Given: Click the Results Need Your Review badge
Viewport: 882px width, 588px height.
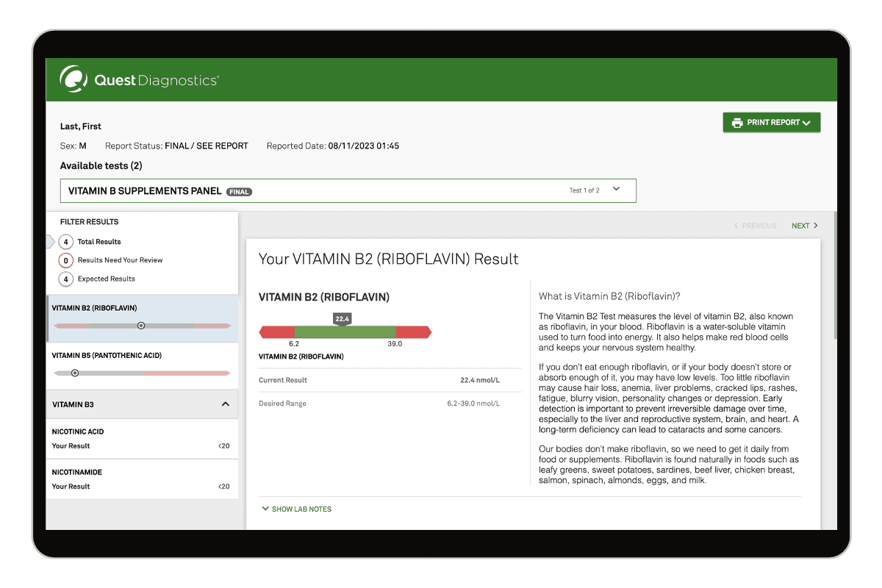Looking at the screenshot, I should pos(66,259).
